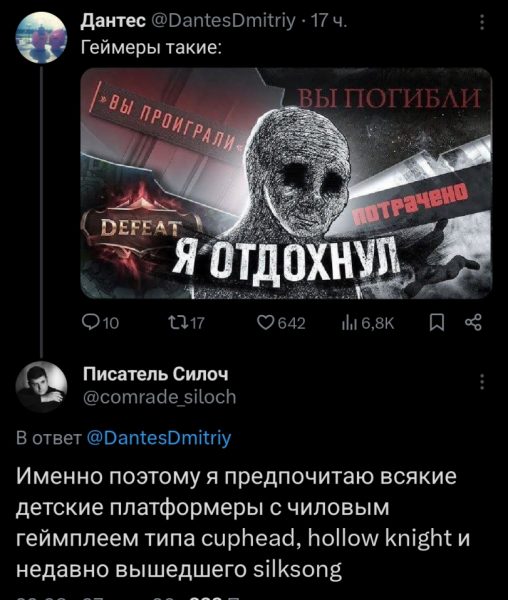Image resolution: width=508 pixels, height=600 pixels.
Task: Like the post showing 642 hearts
Action: point(265,323)
